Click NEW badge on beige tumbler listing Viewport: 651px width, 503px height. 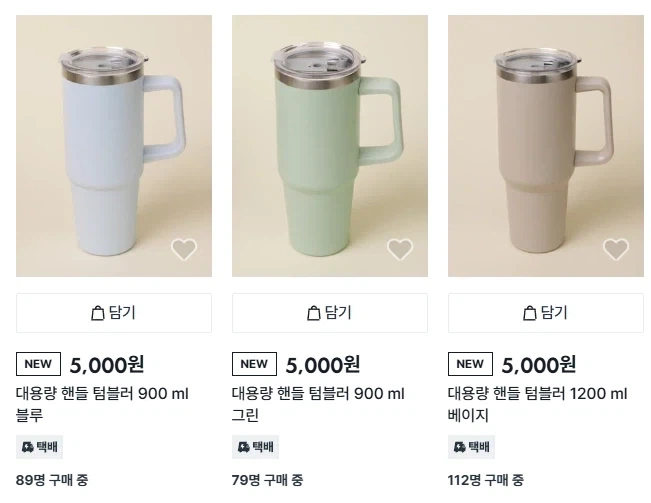tap(470, 364)
